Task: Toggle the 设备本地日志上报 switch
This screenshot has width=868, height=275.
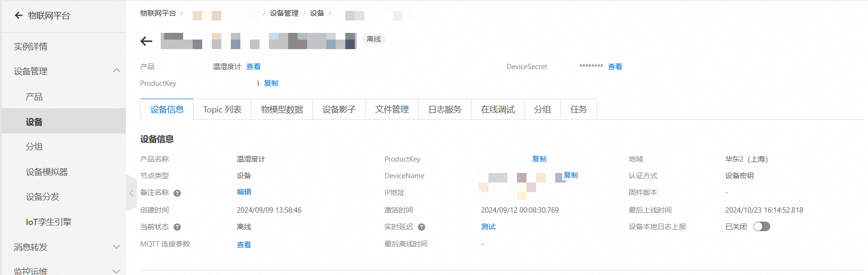Action: point(761,227)
